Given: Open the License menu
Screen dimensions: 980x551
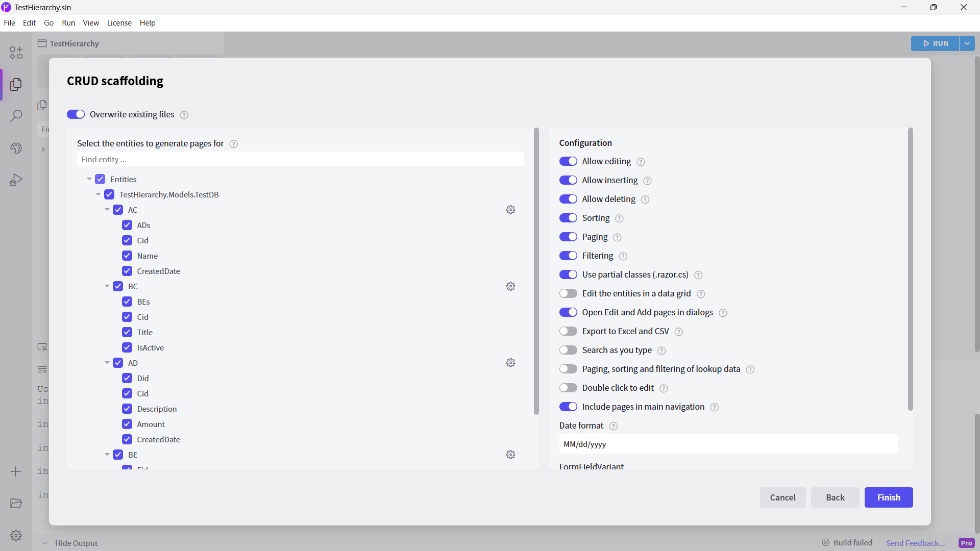Looking at the screenshot, I should pyautogui.click(x=119, y=23).
